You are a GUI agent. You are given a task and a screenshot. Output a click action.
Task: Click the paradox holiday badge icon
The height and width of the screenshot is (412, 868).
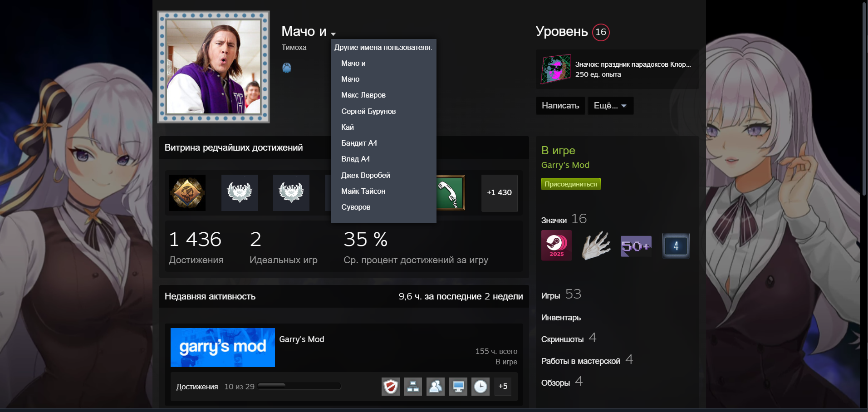555,69
